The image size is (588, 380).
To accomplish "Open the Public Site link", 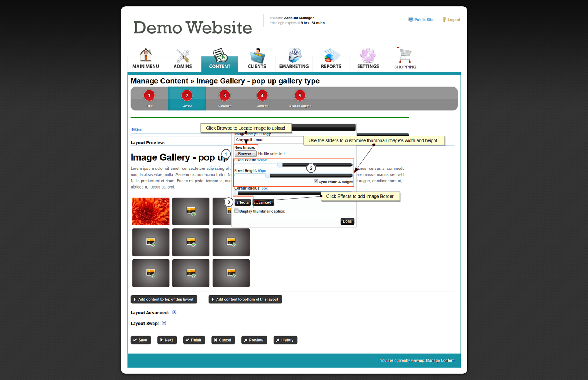I will [x=424, y=20].
